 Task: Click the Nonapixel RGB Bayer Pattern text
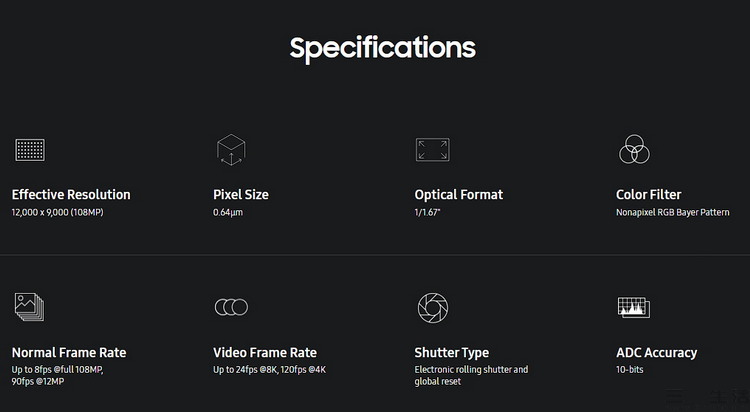673,212
